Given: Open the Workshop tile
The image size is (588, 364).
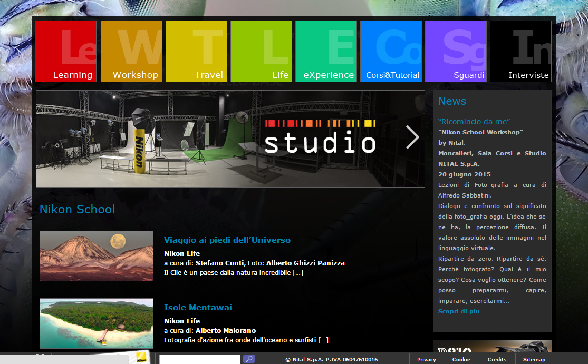Looking at the screenshot, I should coord(132,51).
